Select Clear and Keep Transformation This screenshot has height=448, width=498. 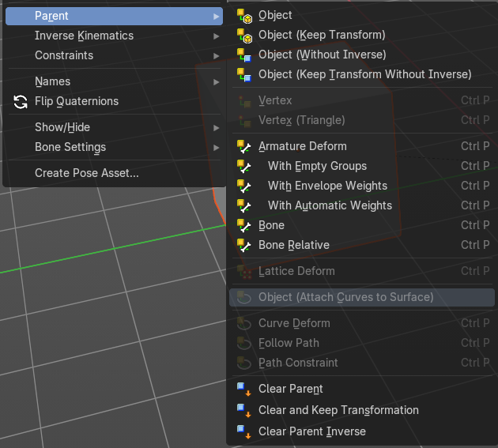[x=362, y=410]
